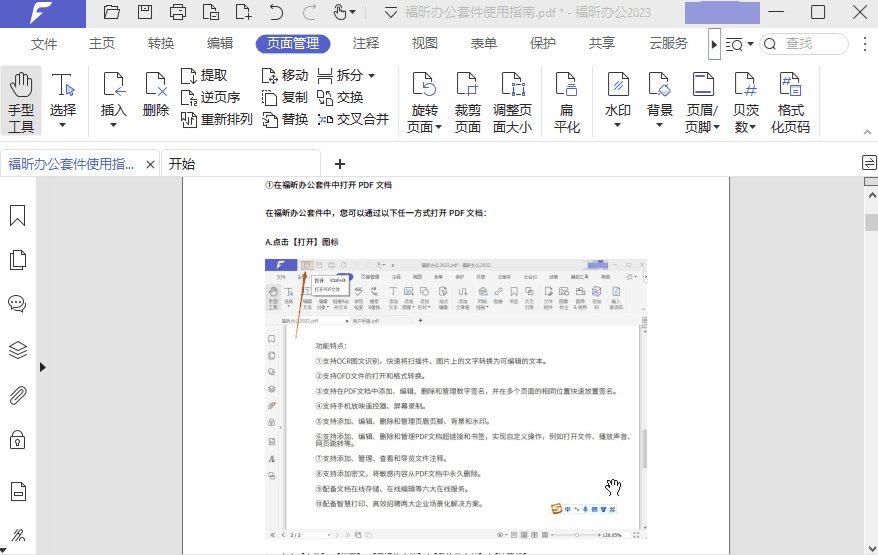Click Rearrange pages (重新排列)
This screenshot has height=555, width=878.
[217, 119]
